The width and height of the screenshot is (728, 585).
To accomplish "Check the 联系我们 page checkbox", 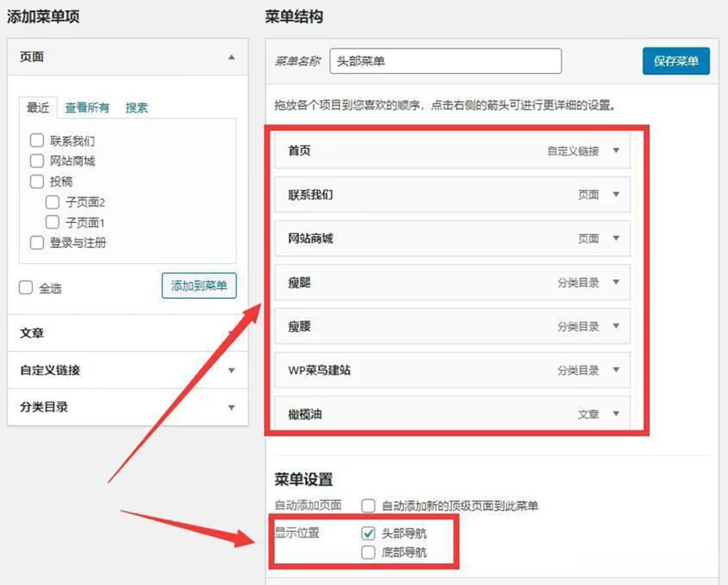I will coord(37,141).
